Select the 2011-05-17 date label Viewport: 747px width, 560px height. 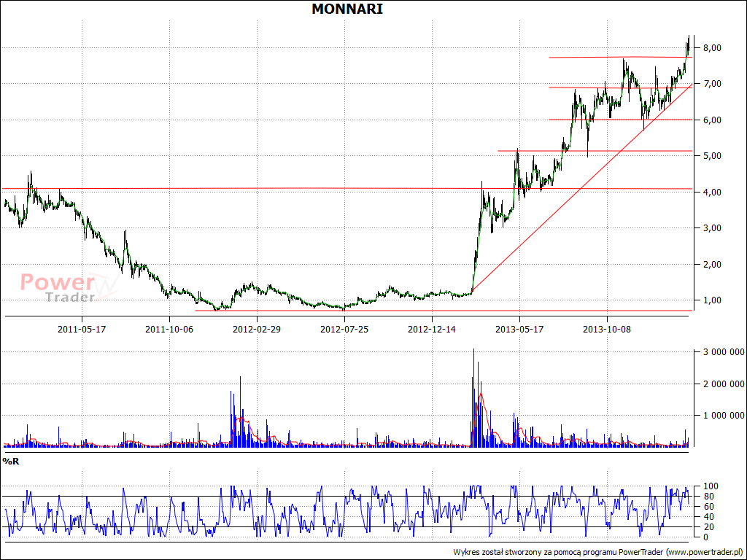pyautogui.click(x=82, y=329)
